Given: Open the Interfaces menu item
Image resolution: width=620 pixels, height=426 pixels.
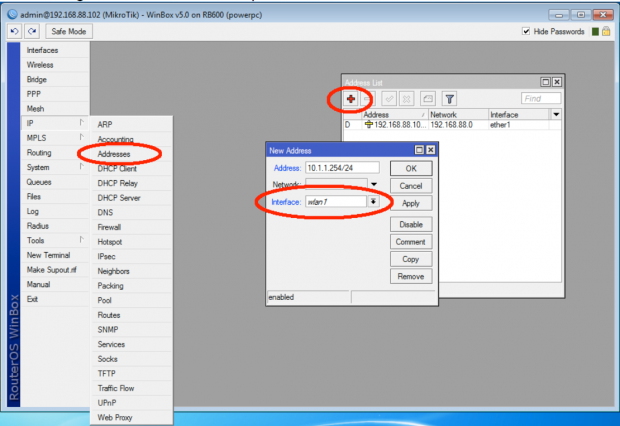Looking at the screenshot, I should coord(55,50).
